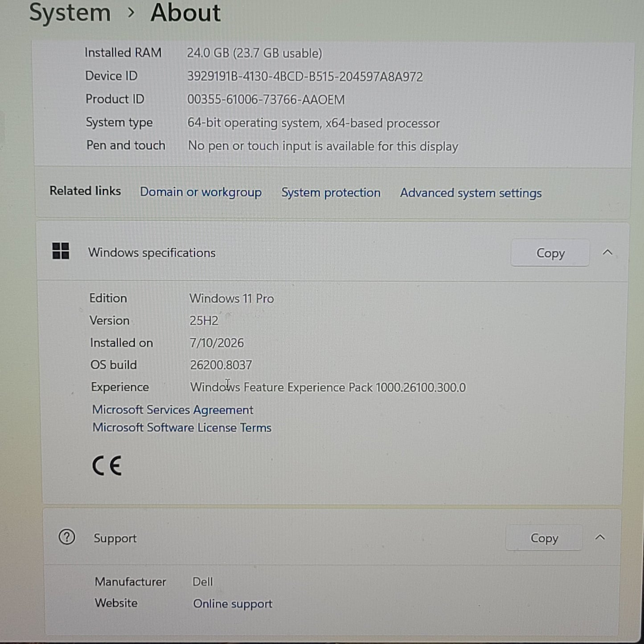Click the Device ID label
Screen dimensions: 644x644
click(111, 76)
